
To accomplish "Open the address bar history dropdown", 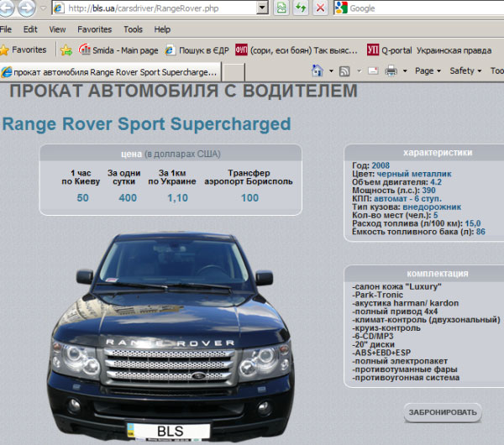I will (262, 8).
